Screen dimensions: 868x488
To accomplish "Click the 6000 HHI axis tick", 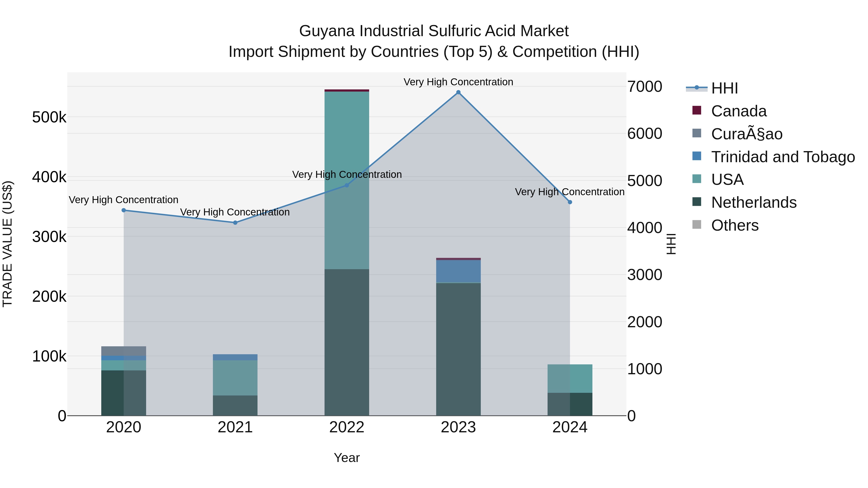I will coord(644,134).
